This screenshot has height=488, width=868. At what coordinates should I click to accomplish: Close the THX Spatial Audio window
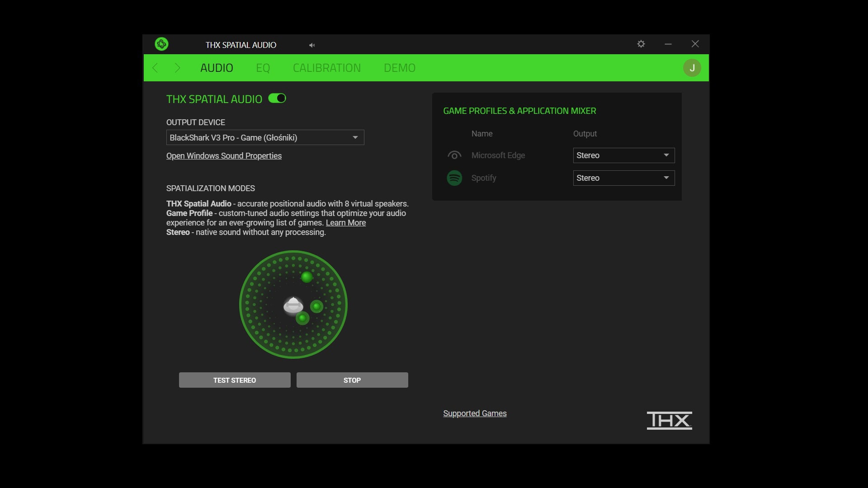click(695, 44)
